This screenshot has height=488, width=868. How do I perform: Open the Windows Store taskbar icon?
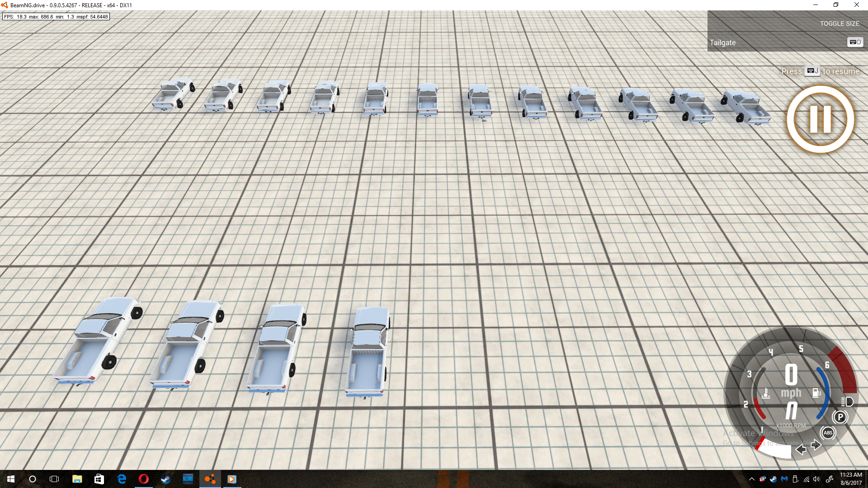(99, 479)
